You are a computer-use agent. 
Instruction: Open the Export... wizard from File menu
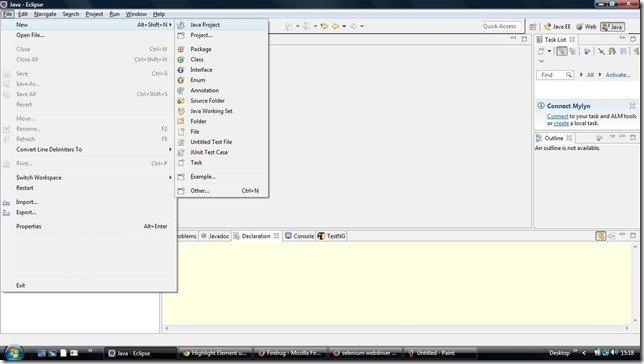coord(89,212)
